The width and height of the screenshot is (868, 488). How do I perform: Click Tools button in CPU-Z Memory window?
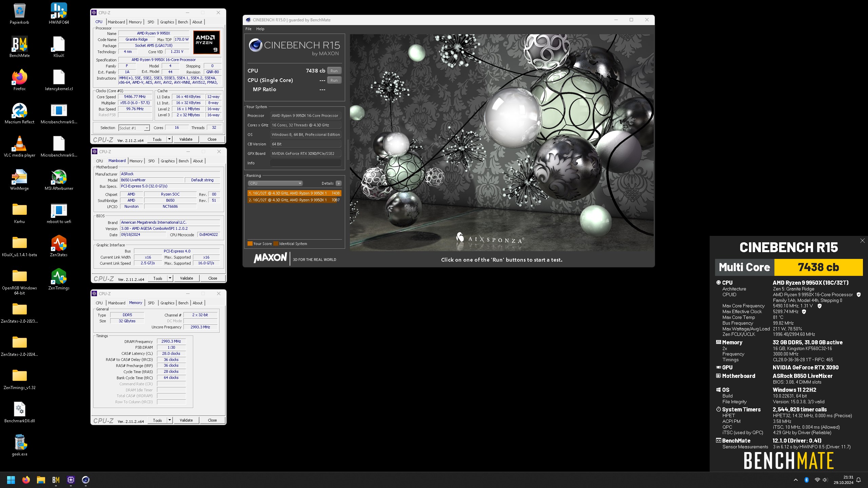158,420
